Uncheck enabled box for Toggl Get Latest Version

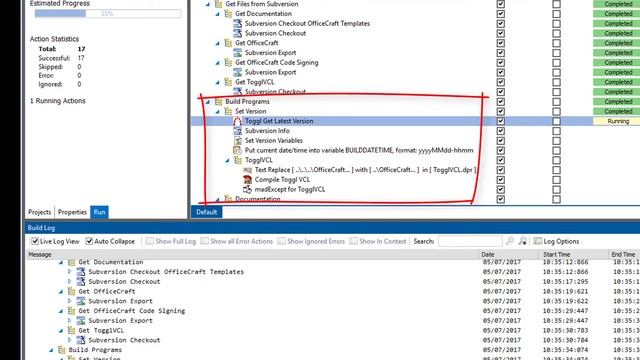click(501, 121)
